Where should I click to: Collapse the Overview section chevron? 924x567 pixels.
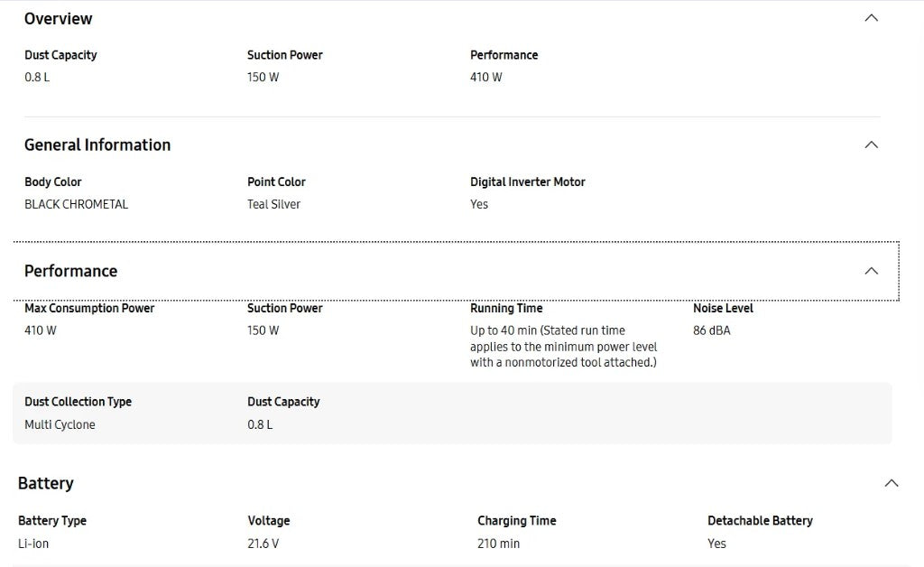point(871,18)
